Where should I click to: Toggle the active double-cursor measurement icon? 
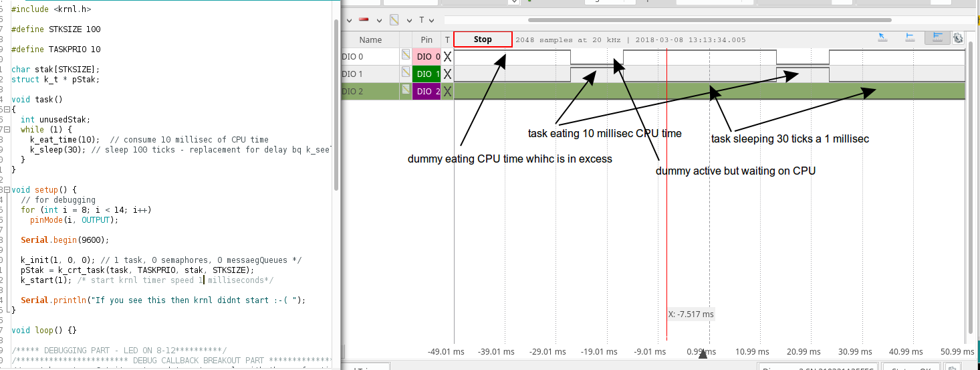pos(937,38)
